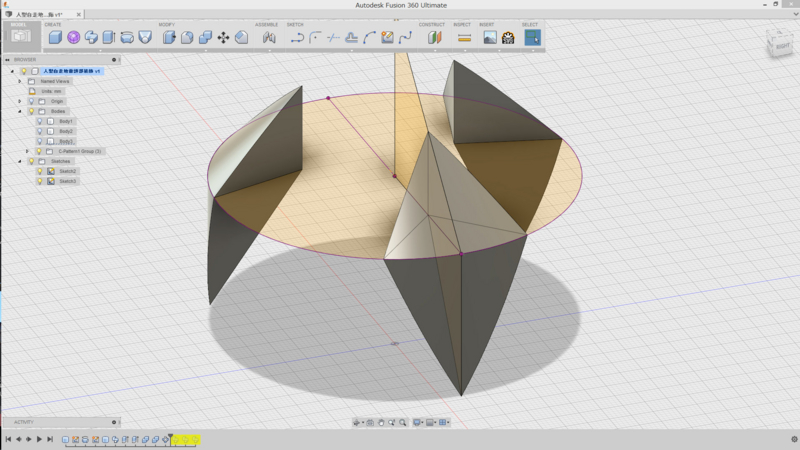This screenshot has width=800, height=450.
Task: Jump timeline to the beginning
Action: (8, 439)
